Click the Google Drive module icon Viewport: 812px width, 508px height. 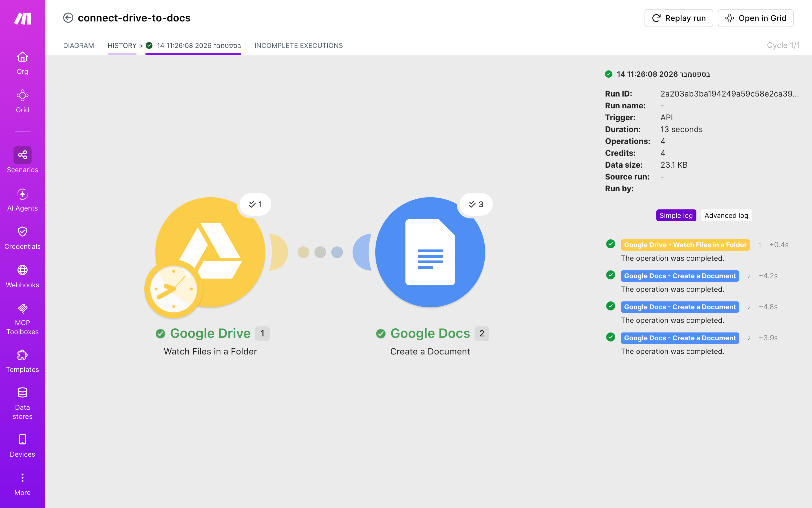tap(210, 252)
